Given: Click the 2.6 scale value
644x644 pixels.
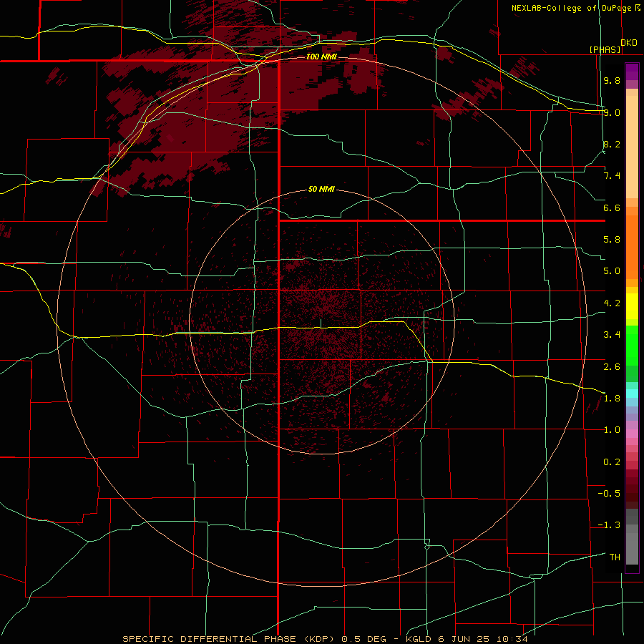Looking at the screenshot, I should point(612,366).
